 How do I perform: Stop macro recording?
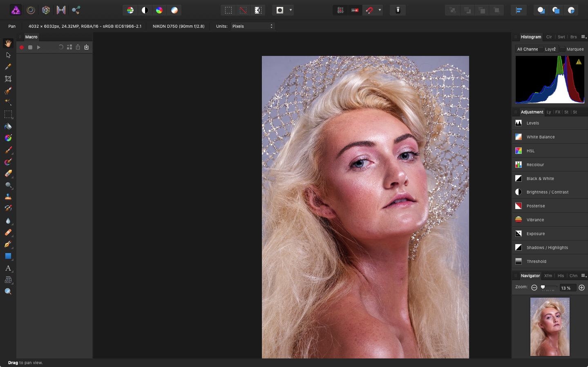(30, 47)
